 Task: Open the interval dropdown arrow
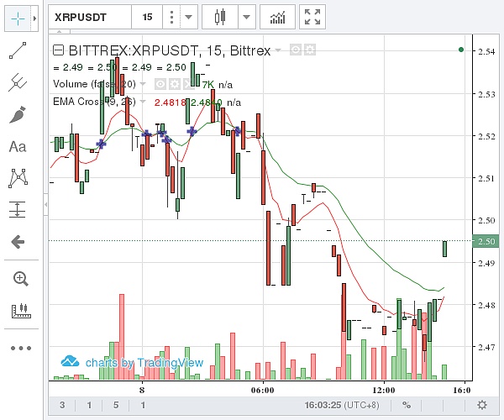point(189,17)
